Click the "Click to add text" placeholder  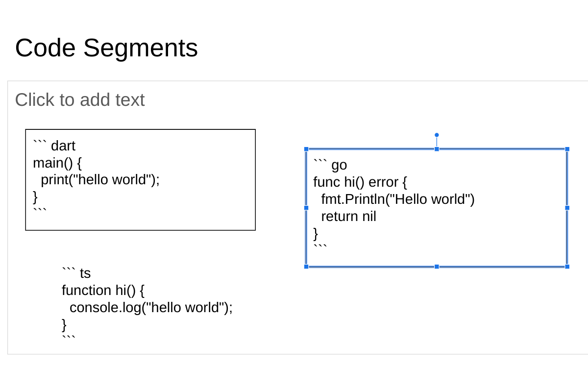coord(80,99)
